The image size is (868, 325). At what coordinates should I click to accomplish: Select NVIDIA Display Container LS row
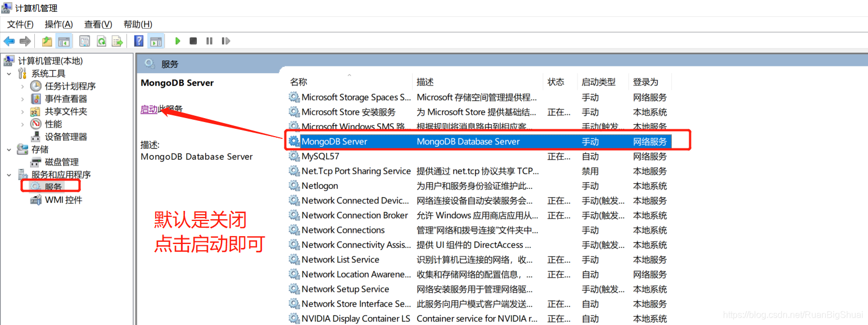[x=479, y=318]
